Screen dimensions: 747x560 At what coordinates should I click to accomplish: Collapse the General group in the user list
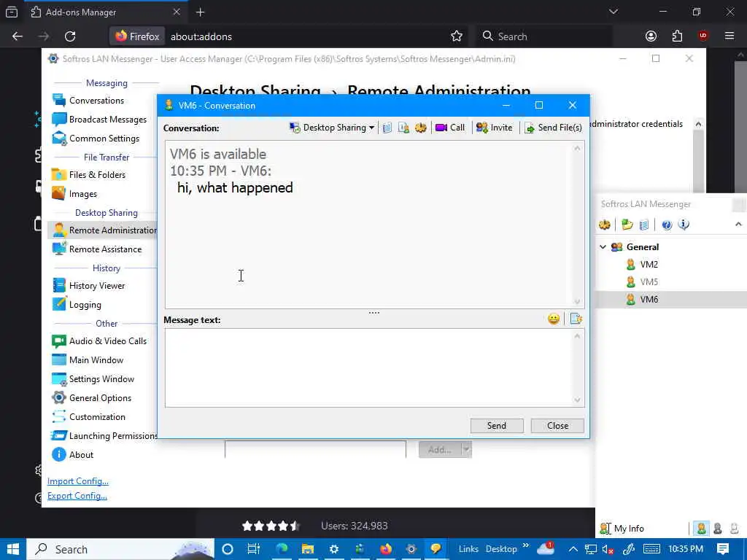click(x=603, y=247)
